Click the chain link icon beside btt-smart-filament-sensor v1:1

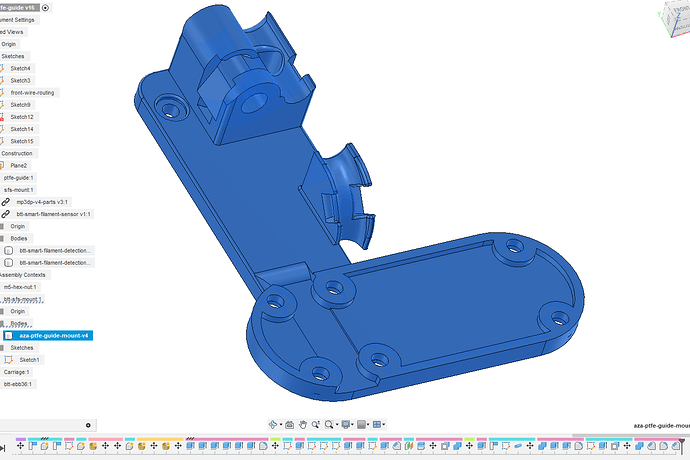(5, 214)
